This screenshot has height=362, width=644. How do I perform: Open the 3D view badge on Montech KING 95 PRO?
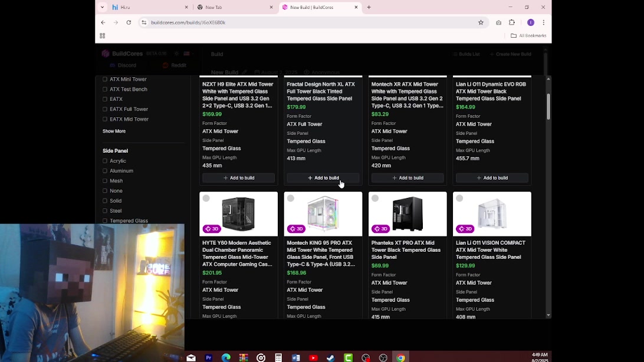(x=297, y=229)
